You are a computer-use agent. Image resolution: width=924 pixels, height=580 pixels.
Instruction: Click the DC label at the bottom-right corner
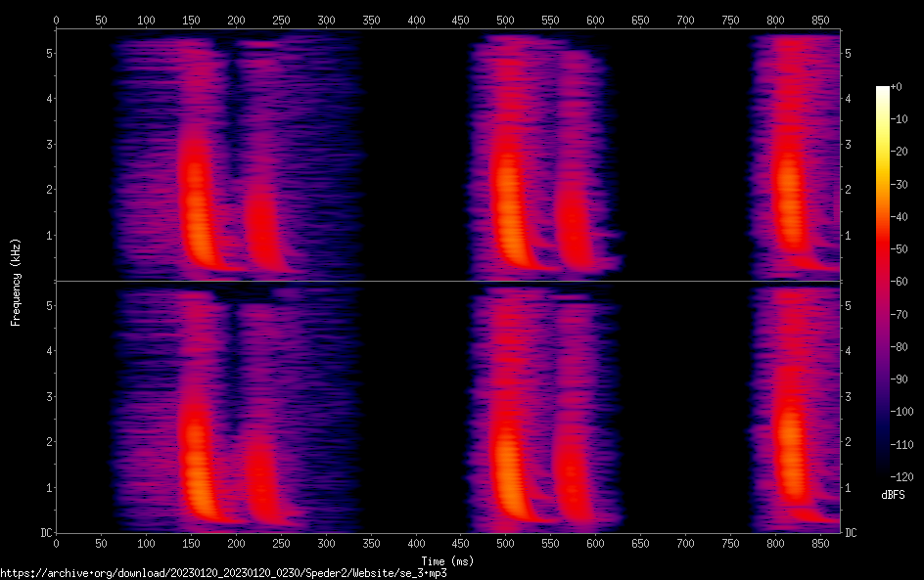[852, 533]
